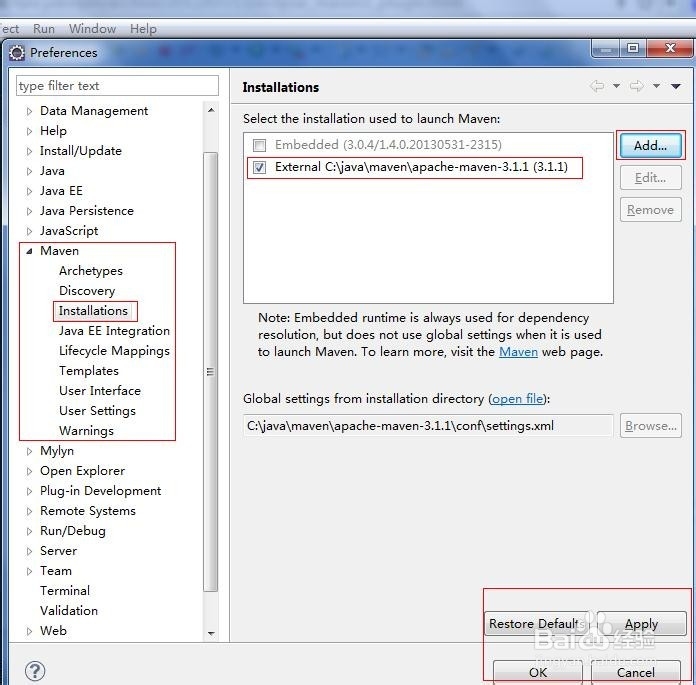
Task: Click the open file link
Action: click(x=517, y=399)
